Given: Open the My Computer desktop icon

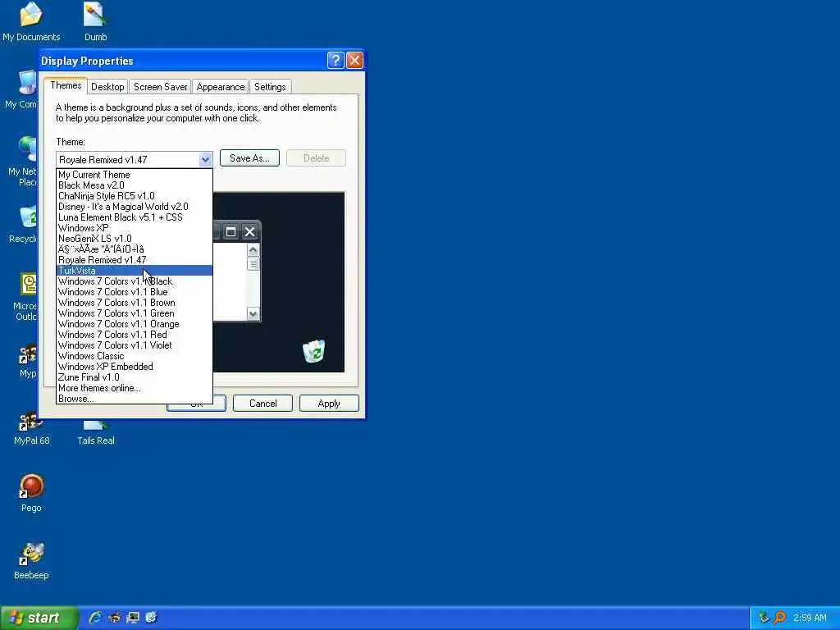Looking at the screenshot, I should pyautogui.click(x=22, y=90).
